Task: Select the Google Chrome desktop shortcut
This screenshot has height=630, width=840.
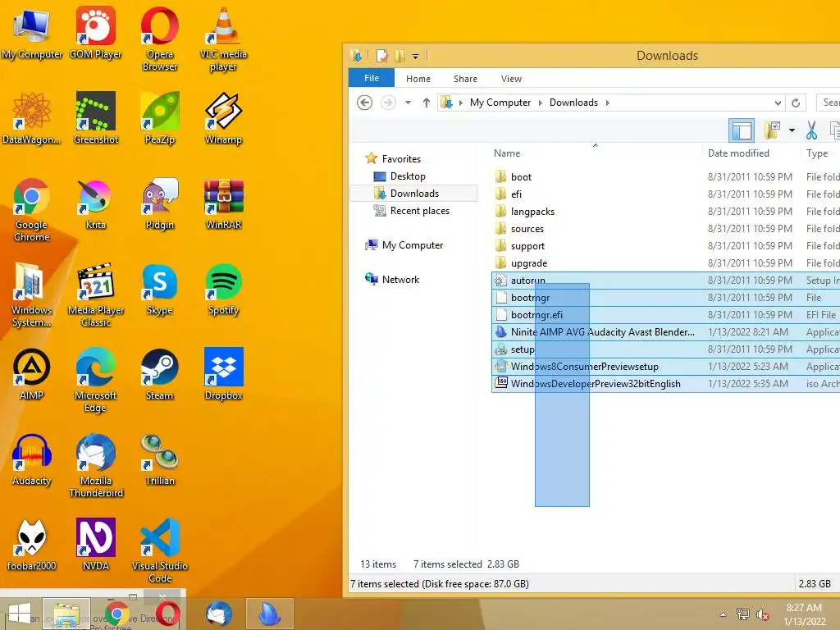Action: pyautogui.click(x=32, y=210)
